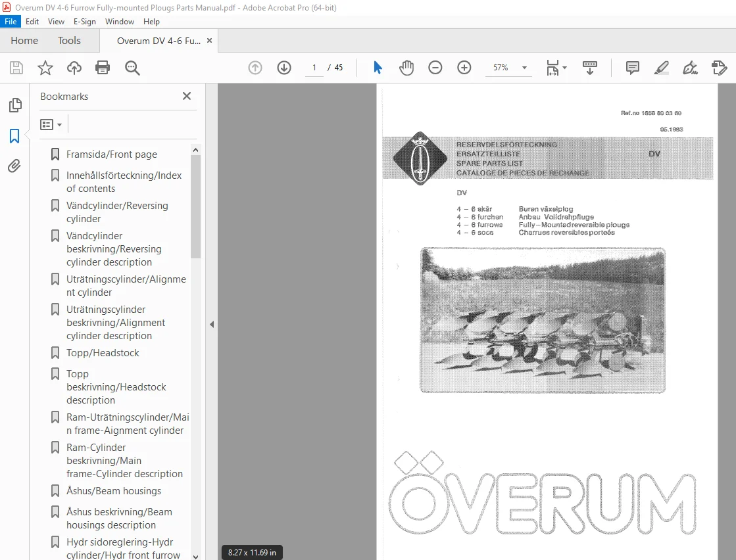736x560 pixels.
Task: Select the Highlight text tool
Action: click(x=662, y=68)
